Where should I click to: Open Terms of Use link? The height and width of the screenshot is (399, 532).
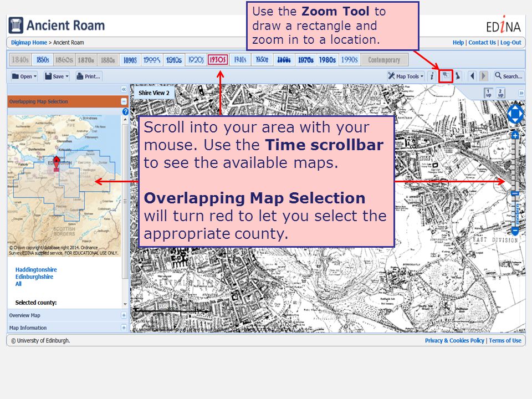pos(505,340)
